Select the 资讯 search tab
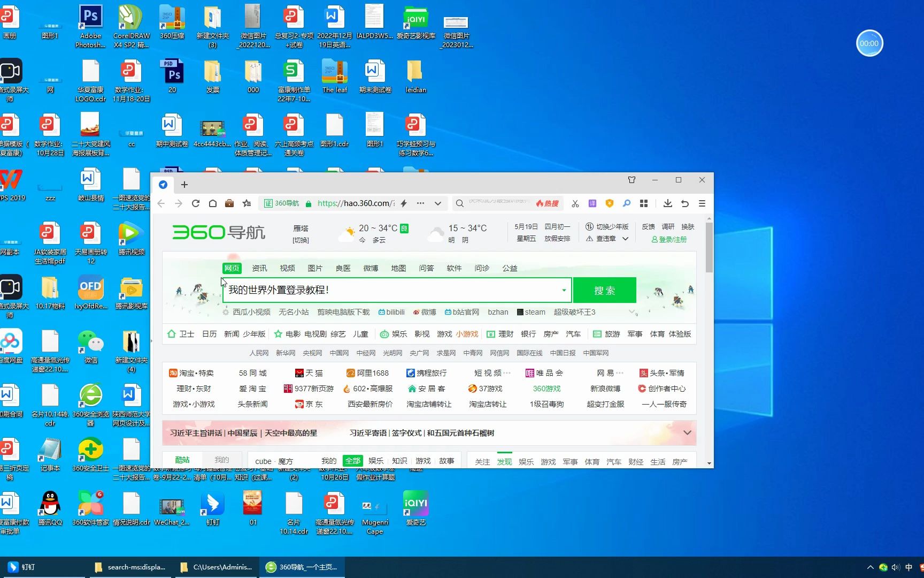The width and height of the screenshot is (924, 578). pyautogui.click(x=259, y=268)
